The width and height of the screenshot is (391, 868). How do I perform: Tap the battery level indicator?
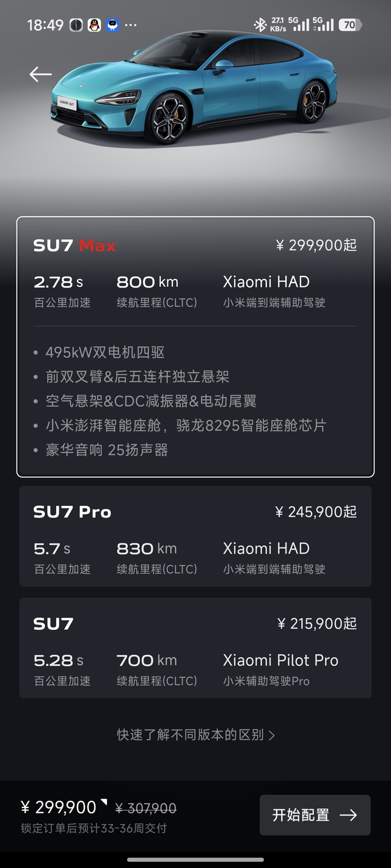click(351, 25)
